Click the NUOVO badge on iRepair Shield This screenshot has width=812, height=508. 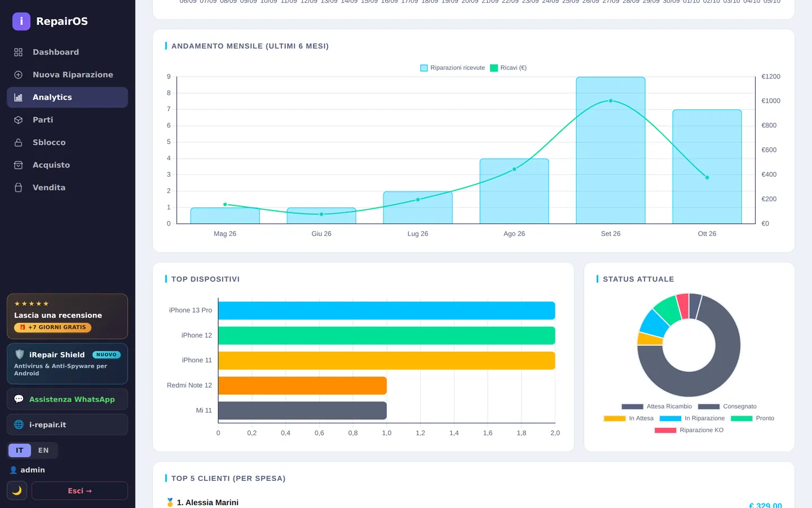click(107, 354)
